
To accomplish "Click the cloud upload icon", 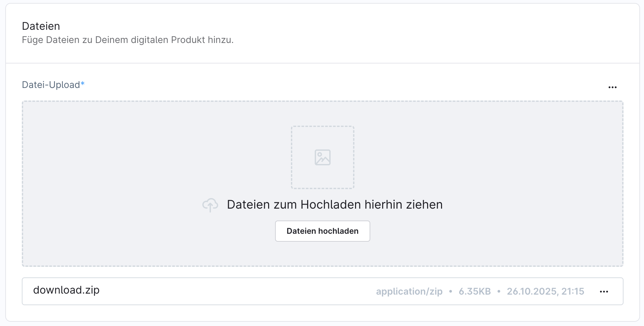I will 210,205.
